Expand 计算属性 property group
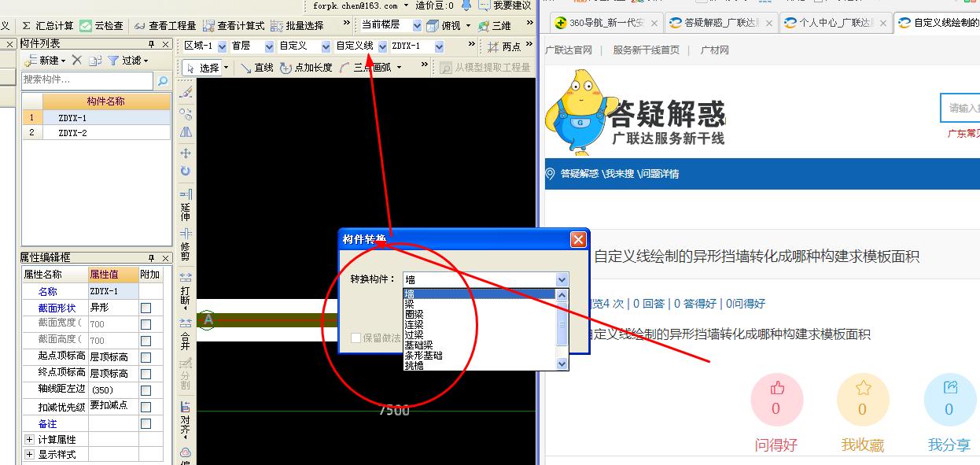980x465 pixels. 29,439
